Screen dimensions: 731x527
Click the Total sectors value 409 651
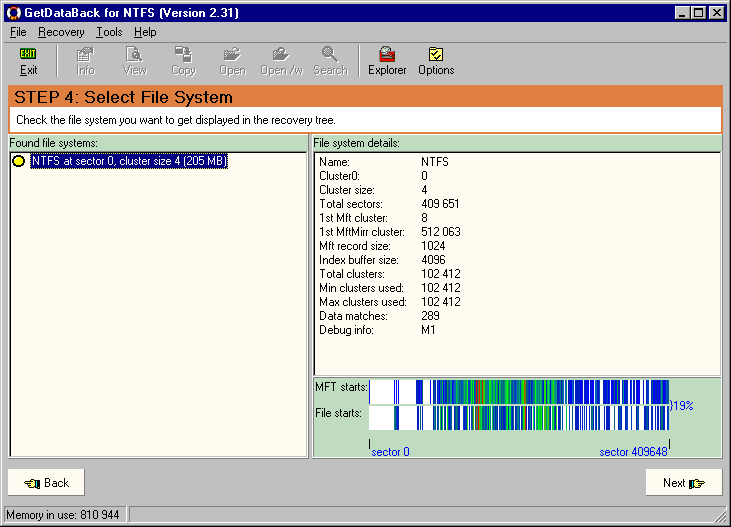click(x=440, y=204)
